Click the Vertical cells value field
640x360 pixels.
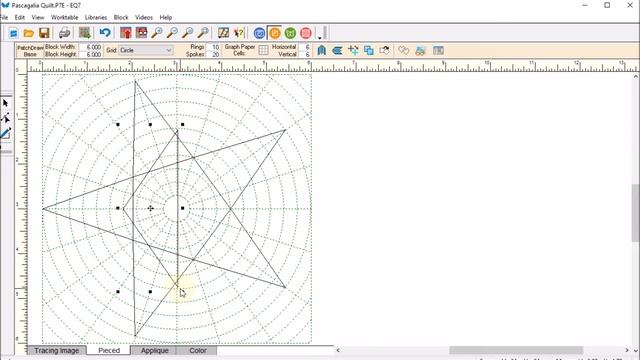[x=304, y=54]
